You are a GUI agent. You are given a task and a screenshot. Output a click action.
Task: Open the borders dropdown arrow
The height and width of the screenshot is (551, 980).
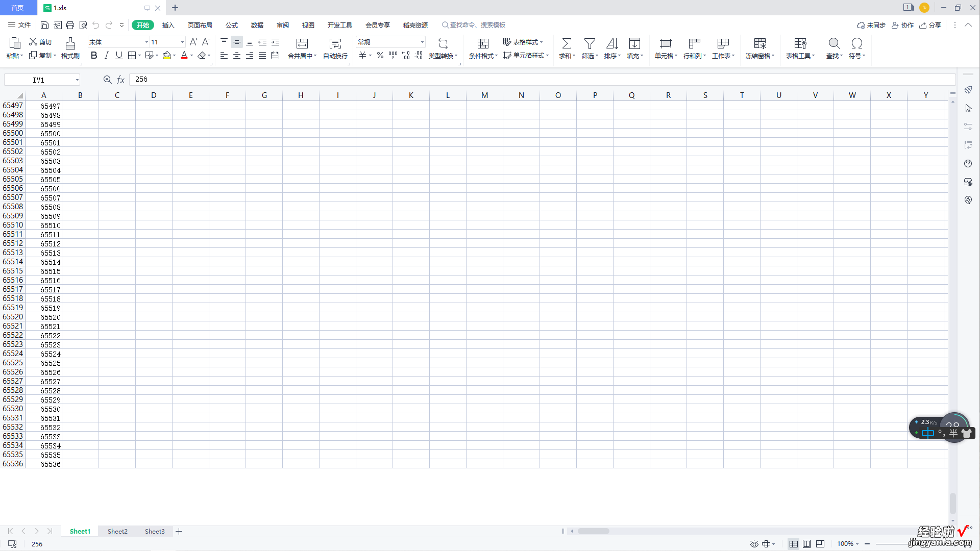139,56
